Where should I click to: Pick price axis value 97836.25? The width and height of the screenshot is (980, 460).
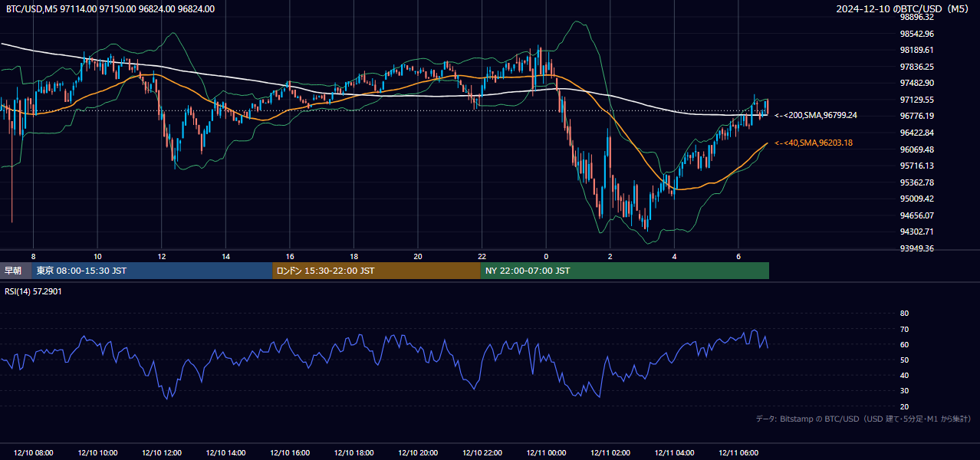916,67
